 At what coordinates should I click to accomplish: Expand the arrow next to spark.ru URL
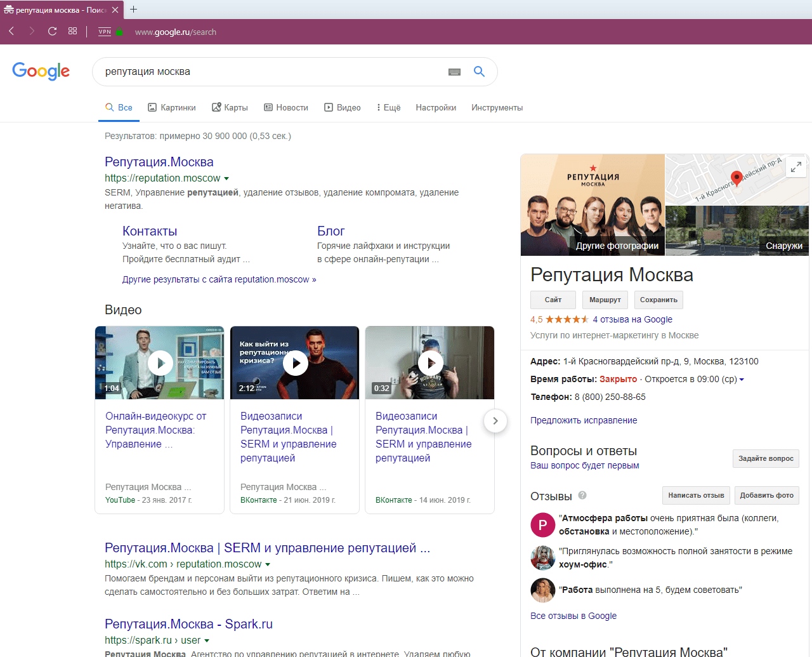[x=207, y=640]
